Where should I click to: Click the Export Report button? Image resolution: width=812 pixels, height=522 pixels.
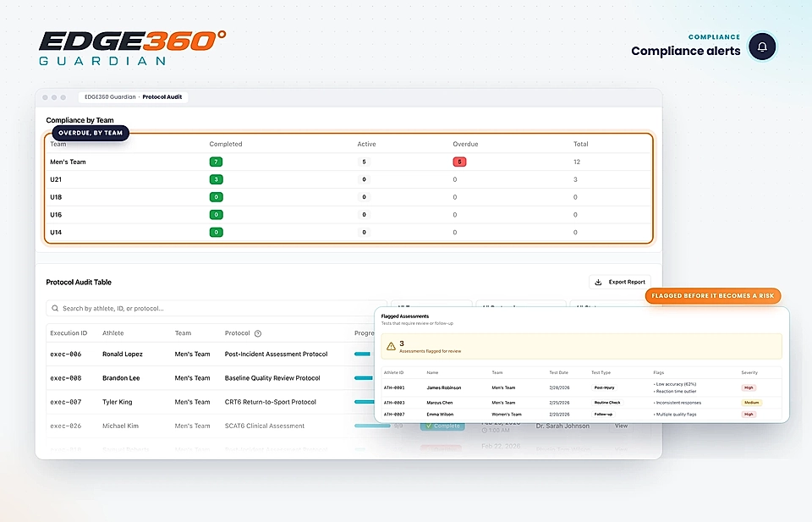(620, 283)
